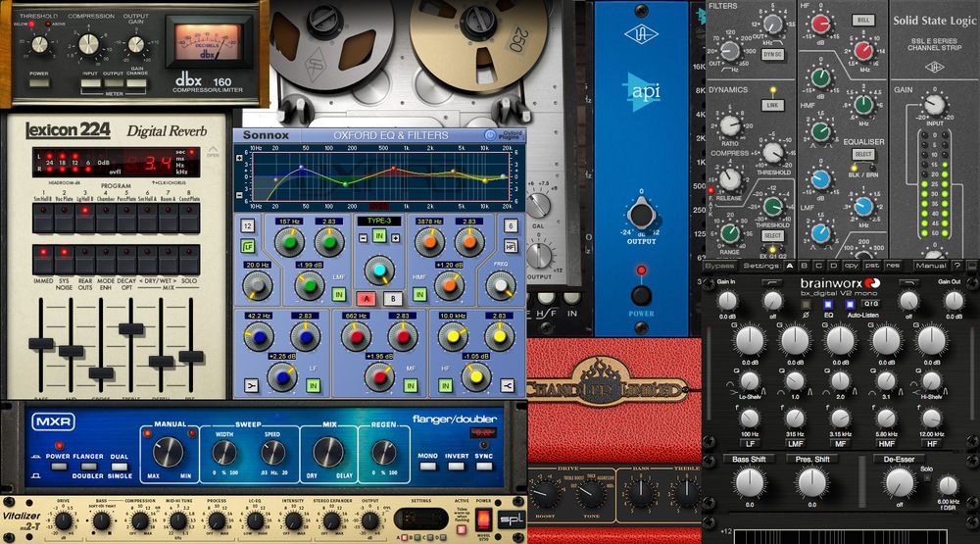Move the Lexicon 224 fourth fader (Treble)
This screenshot has height=544, width=980.
[130, 328]
